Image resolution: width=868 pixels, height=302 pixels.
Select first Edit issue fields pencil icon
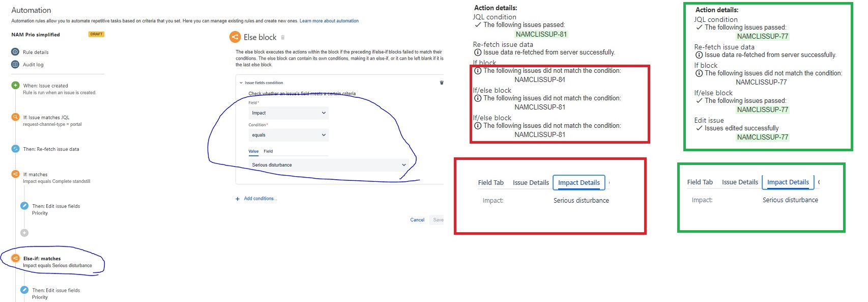click(24, 206)
